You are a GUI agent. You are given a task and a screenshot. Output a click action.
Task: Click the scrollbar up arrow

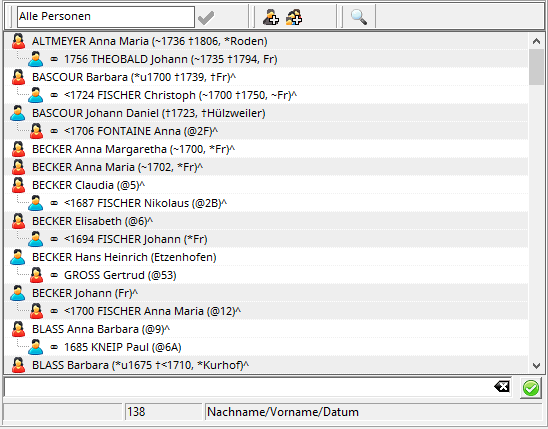pyautogui.click(x=536, y=41)
